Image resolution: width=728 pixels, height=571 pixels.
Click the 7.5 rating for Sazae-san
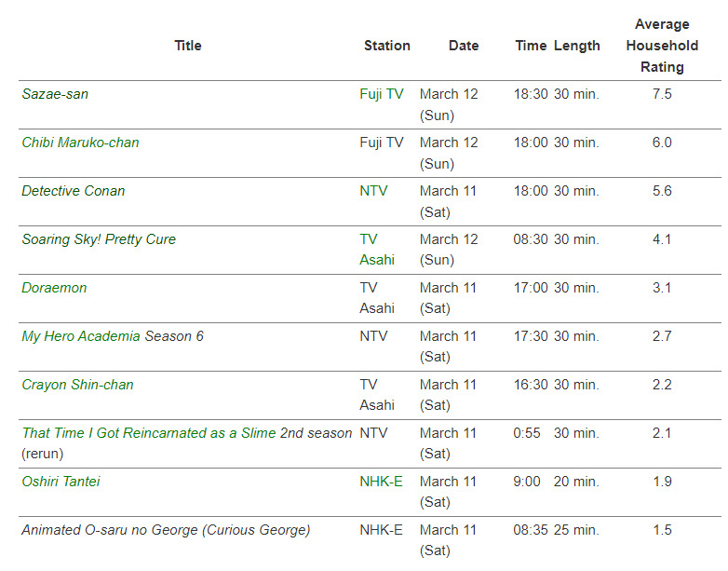click(x=662, y=94)
